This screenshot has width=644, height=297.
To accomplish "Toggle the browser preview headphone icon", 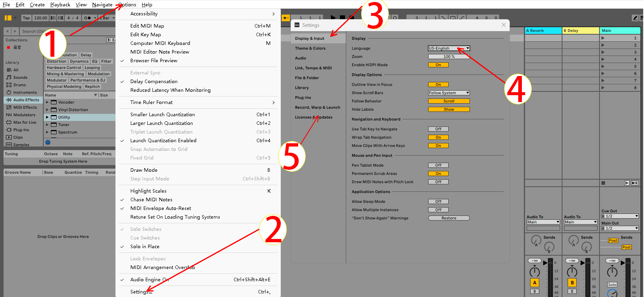I will tap(48, 143).
